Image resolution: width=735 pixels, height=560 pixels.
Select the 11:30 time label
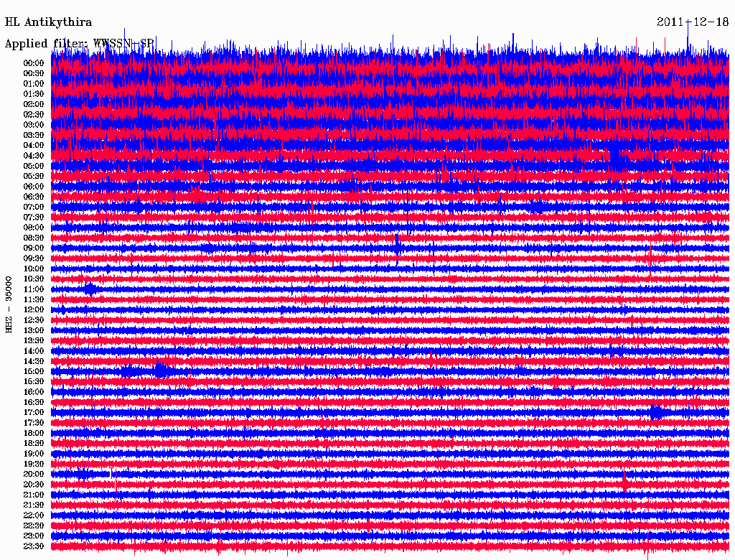point(34,299)
